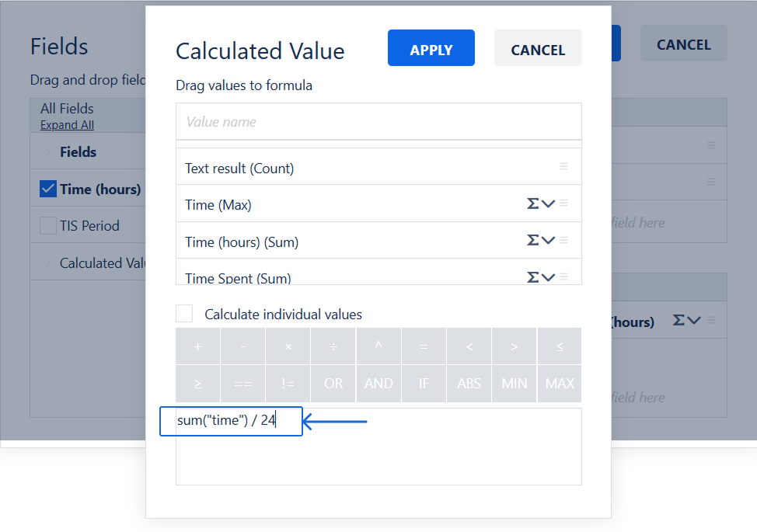Open aggregation dropdown for Time (Max)
757x532 pixels.
pos(540,204)
